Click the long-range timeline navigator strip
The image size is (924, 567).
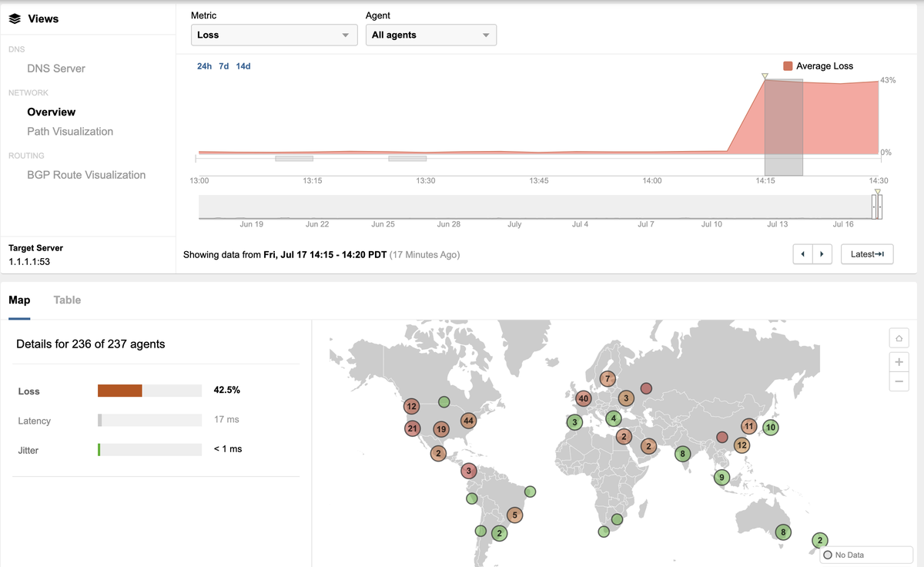click(x=534, y=207)
